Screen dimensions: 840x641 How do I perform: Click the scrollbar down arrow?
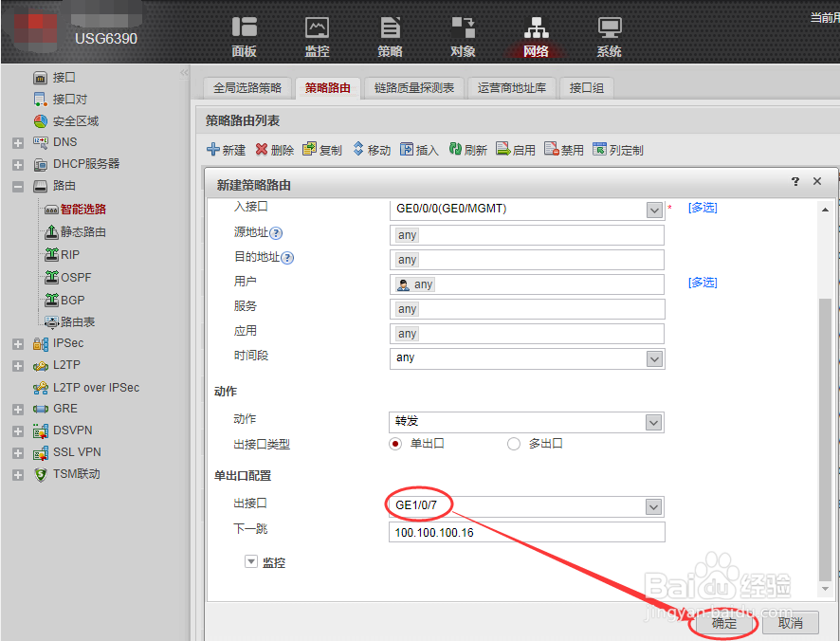click(x=825, y=589)
